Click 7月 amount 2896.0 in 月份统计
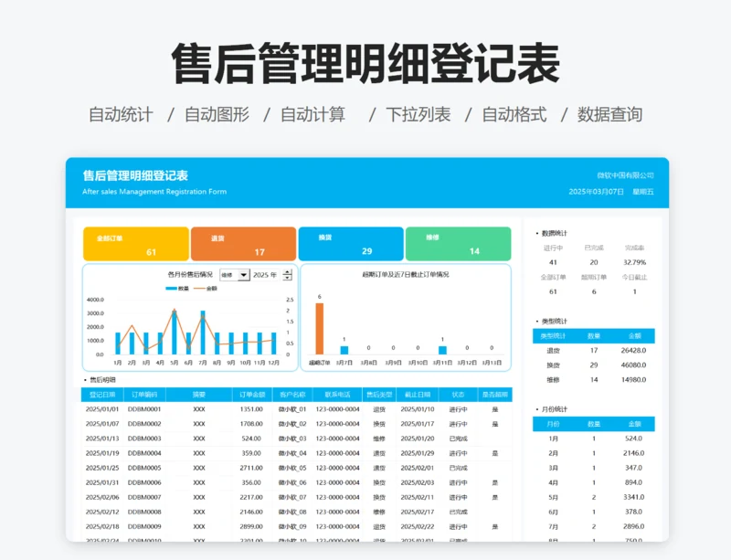 (x=633, y=526)
